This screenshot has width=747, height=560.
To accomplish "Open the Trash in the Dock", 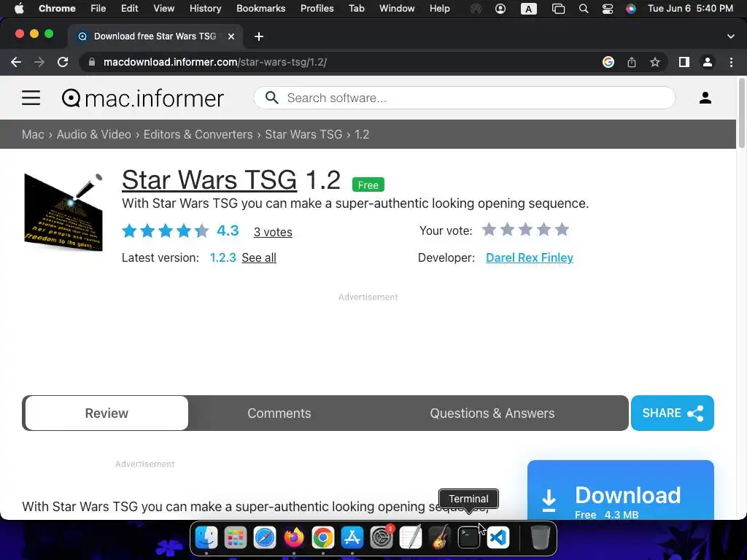I will [x=540, y=537].
